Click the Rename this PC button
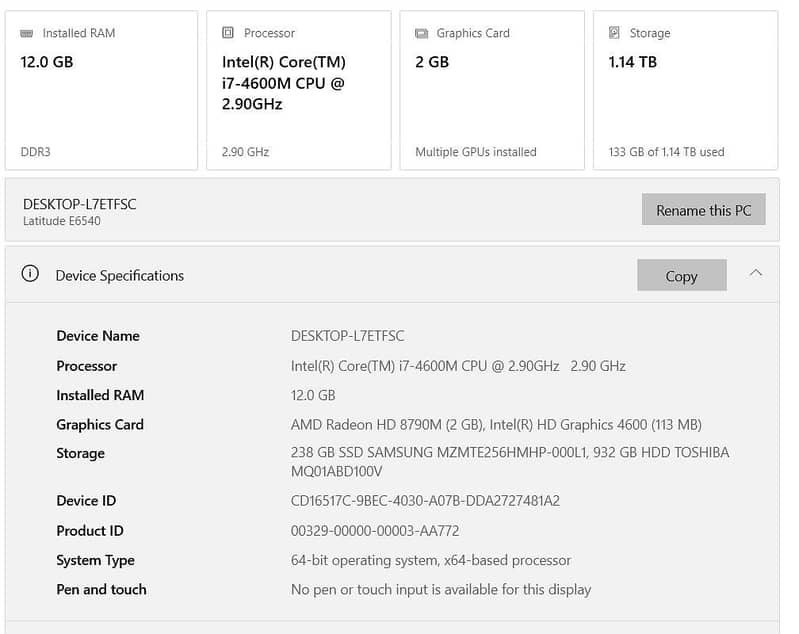Screen dimensions: 799x634 (x=704, y=209)
